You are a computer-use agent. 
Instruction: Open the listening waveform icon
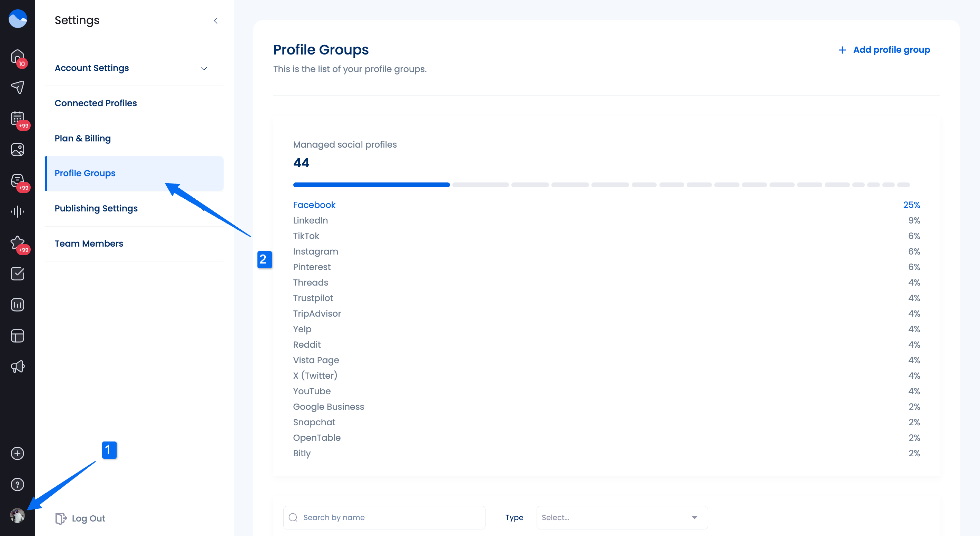[18, 211]
